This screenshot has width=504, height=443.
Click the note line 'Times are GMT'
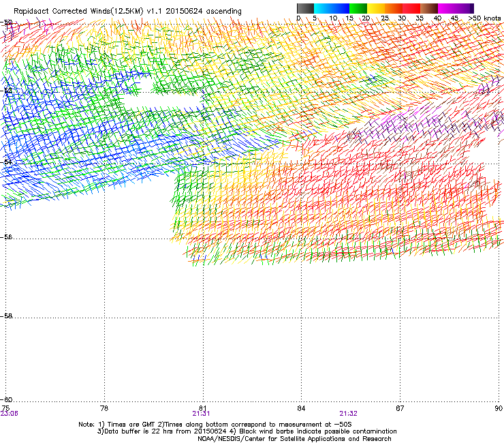[131, 425]
